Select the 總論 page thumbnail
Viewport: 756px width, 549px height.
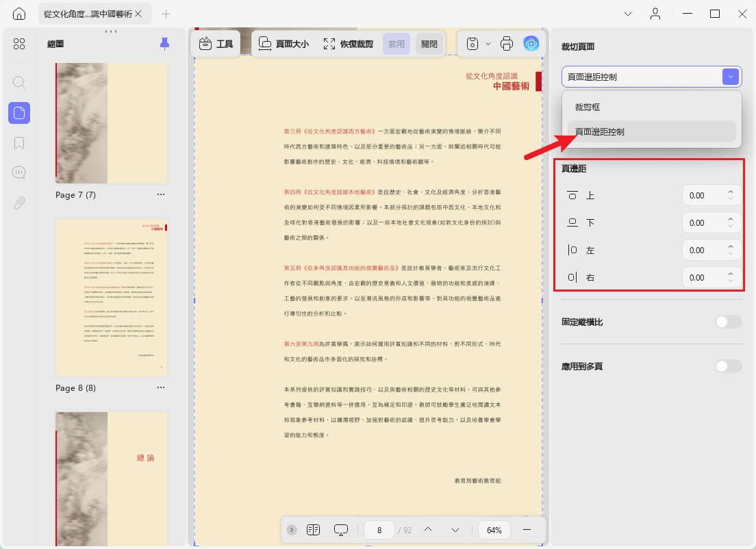(x=112, y=479)
